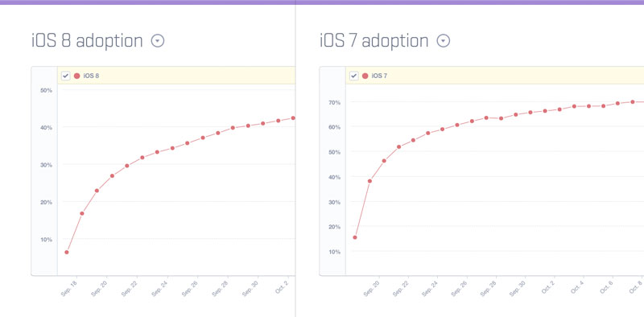644x317 pixels.
Task: Click the 10% label on iOS 8 chart axis
Action: [47, 240]
